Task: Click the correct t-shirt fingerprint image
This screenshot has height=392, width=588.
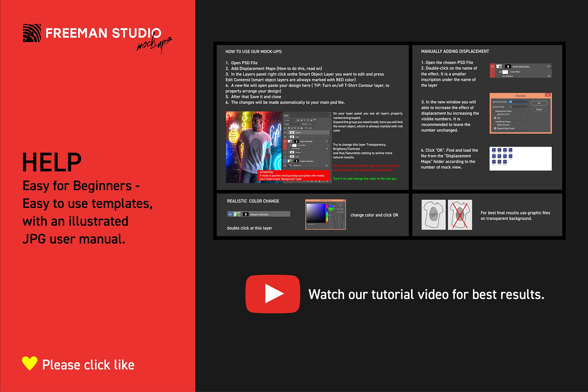Action: pos(434,215)
